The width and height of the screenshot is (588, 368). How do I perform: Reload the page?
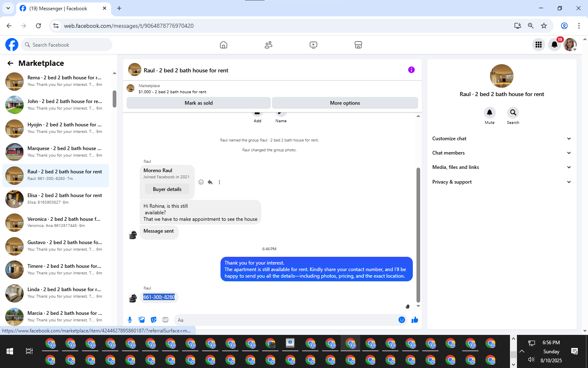tap(38, 26)
